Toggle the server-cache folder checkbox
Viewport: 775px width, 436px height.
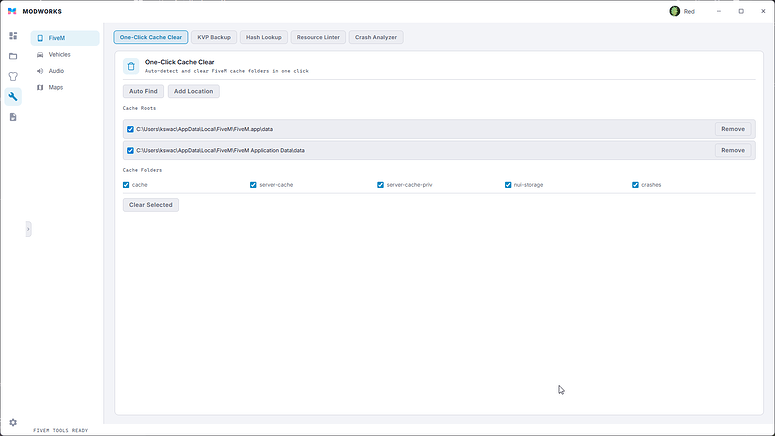[x=253, y=185]
